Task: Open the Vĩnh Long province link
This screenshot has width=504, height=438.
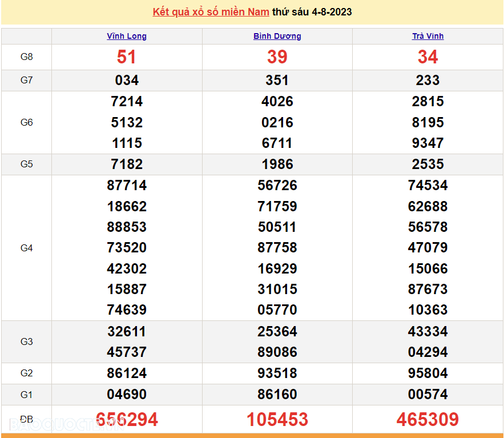Action: (x=127, y=36)
